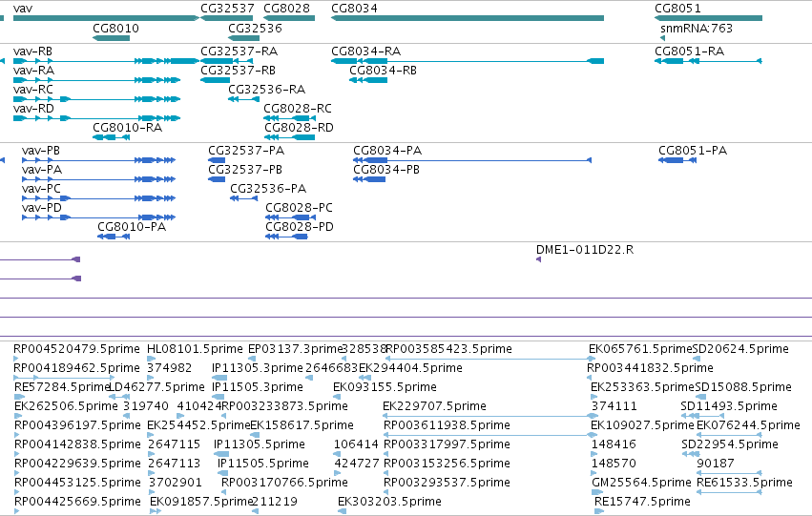The width and height of the screenshot is (812, 516).
Task: Select the RE61533.5prime EST label
Action: point(744,483)
